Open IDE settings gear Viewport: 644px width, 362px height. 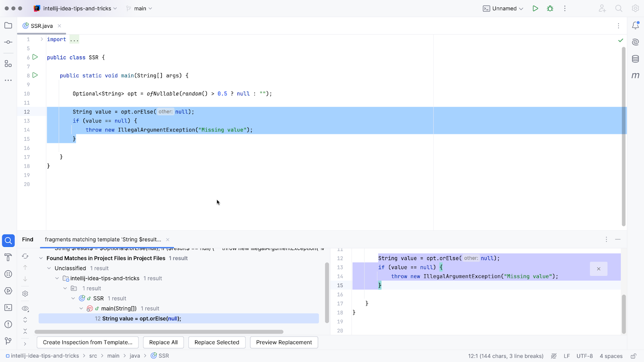tap(635, 8)
